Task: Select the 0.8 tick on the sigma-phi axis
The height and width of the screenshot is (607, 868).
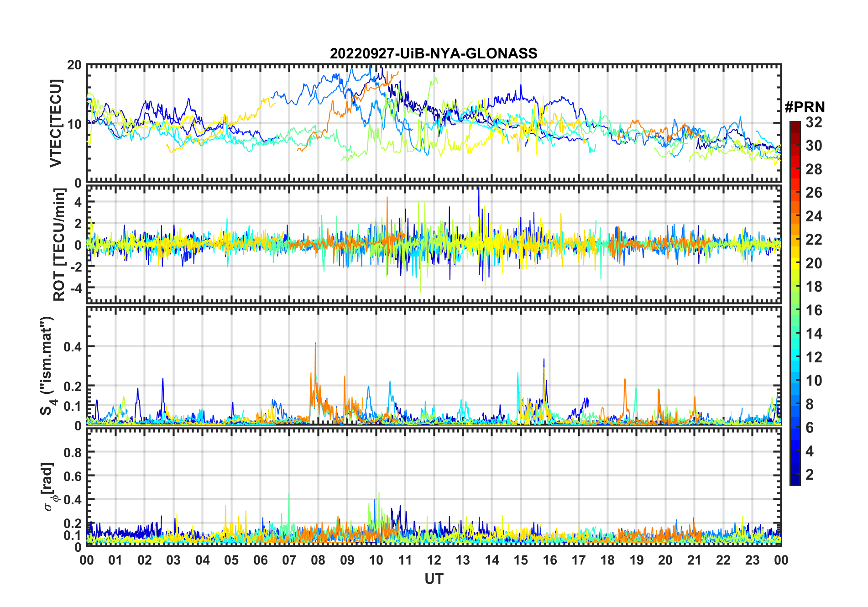Action: point(72,452)
